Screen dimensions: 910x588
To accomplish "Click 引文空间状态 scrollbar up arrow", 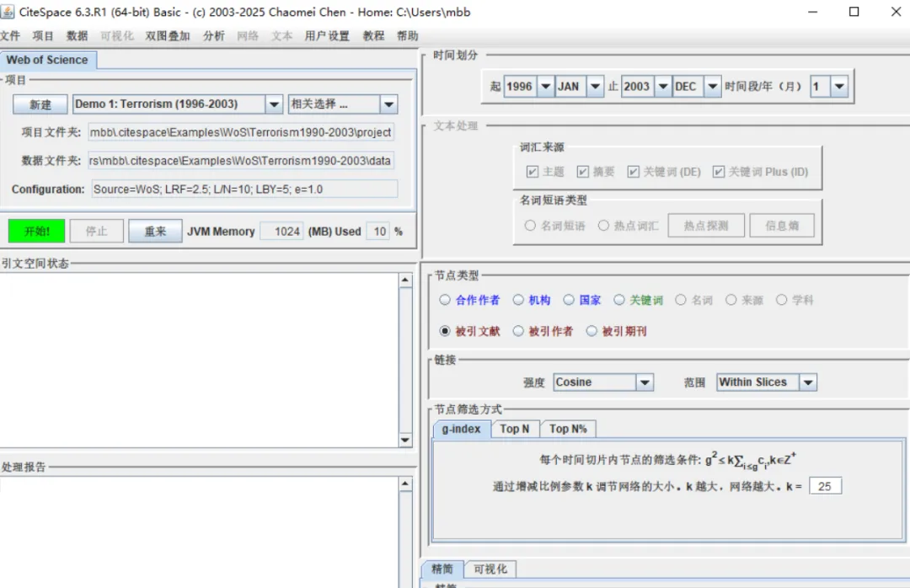I will click(405, 280).
